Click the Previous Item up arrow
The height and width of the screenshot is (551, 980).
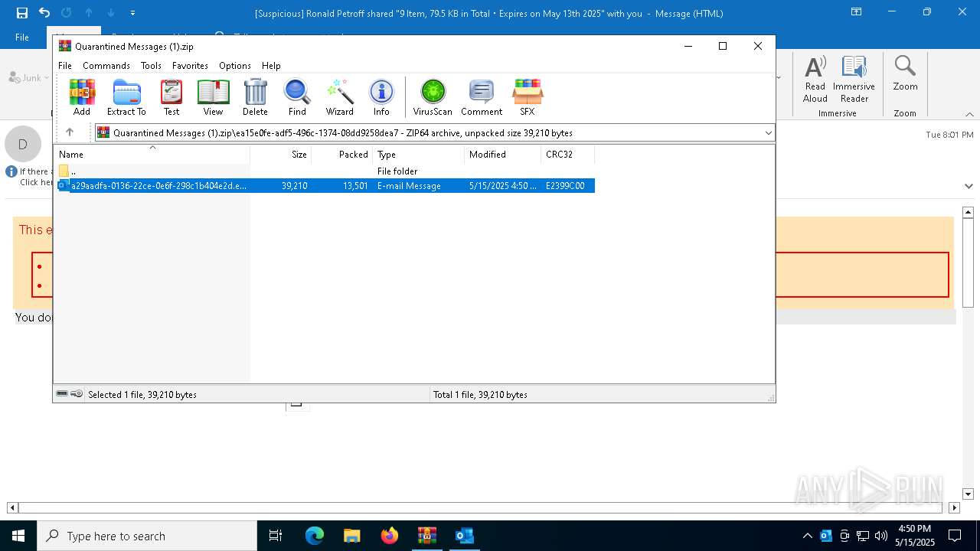[89, 13]
